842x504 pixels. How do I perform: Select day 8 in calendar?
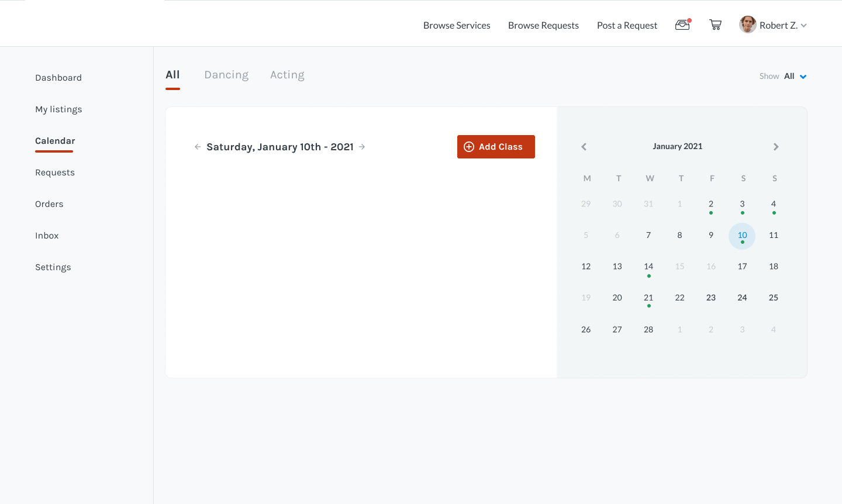pyautogui.click(x=679, y=235)
